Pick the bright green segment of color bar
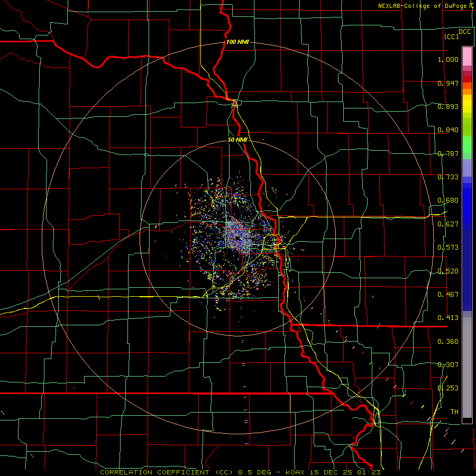The width and height of the screenshot is (476, 476). pos(467,144)
